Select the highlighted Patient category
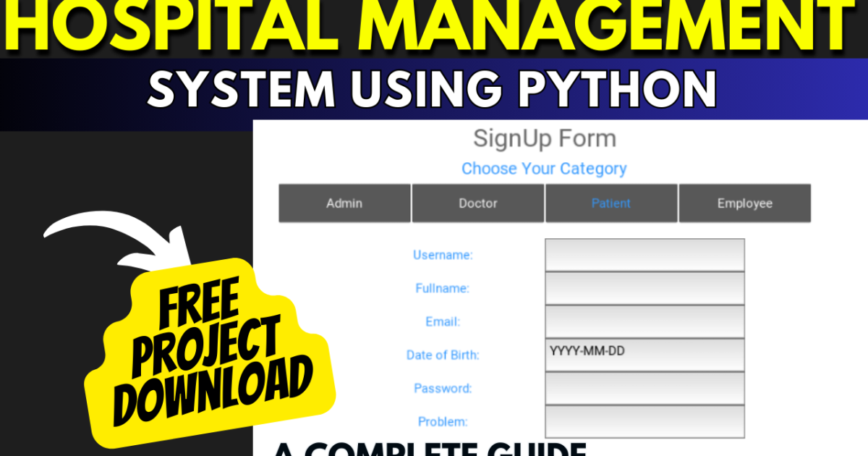 (611, 203)
